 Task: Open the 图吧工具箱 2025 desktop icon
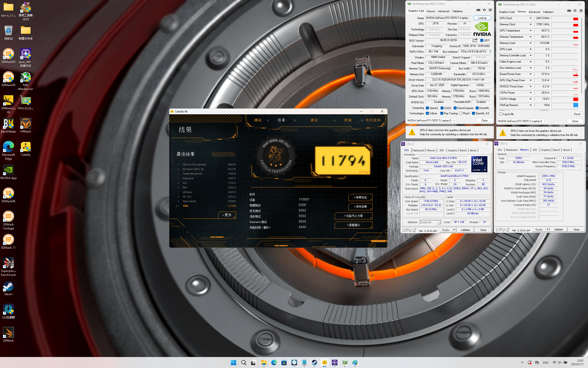[x=25, y=11]
